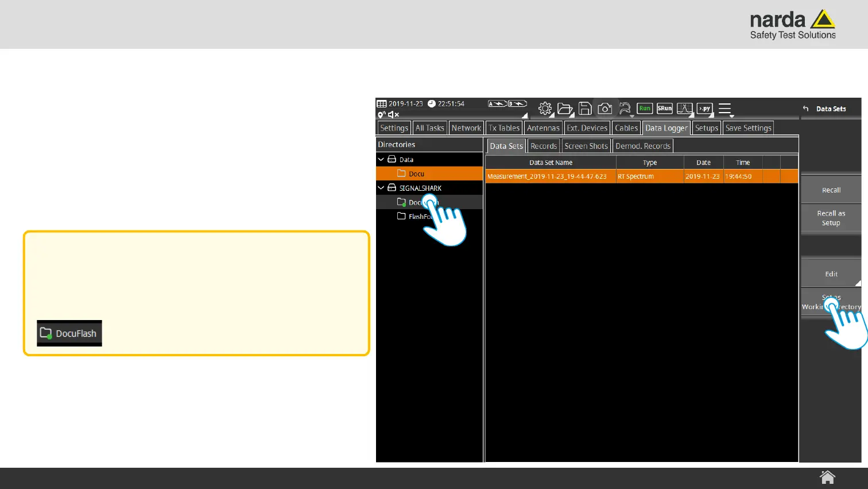Open the hamburger menu icon

point(725,109)
